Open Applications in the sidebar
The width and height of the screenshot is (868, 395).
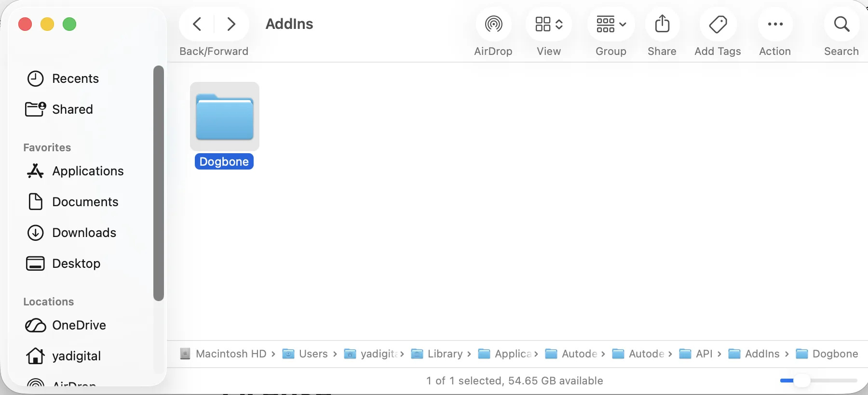pos(87,171)
